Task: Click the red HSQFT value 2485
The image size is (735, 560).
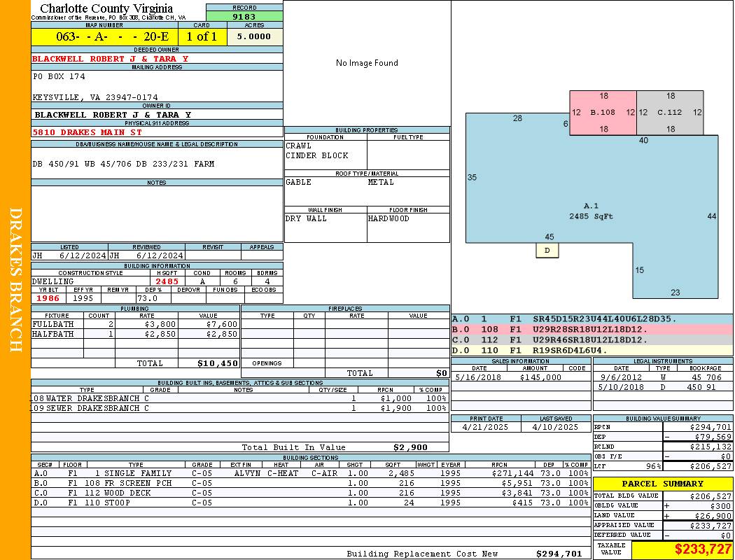Action: 167,281
